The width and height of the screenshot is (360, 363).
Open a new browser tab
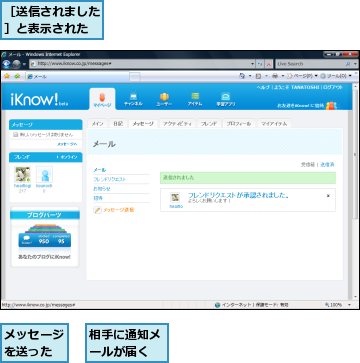tap(135, 77)
